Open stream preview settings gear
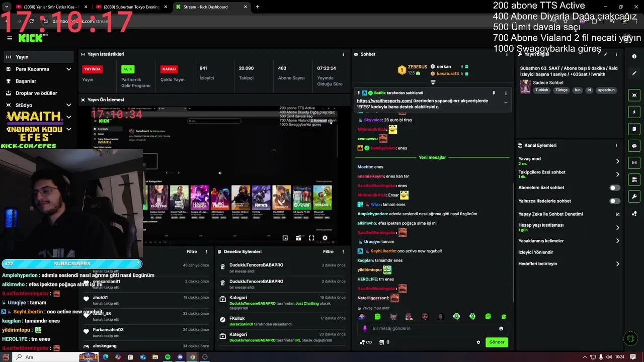 325,238
